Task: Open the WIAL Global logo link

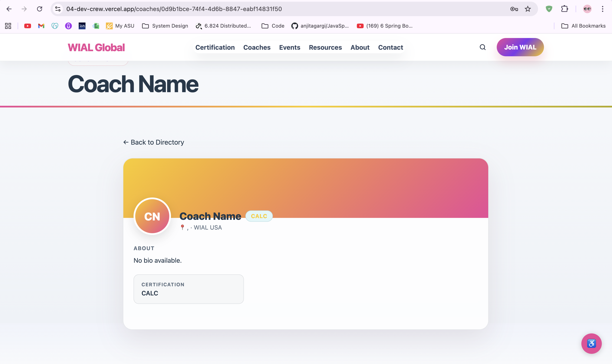Action: pyautogui.click(x=96, y=47)
